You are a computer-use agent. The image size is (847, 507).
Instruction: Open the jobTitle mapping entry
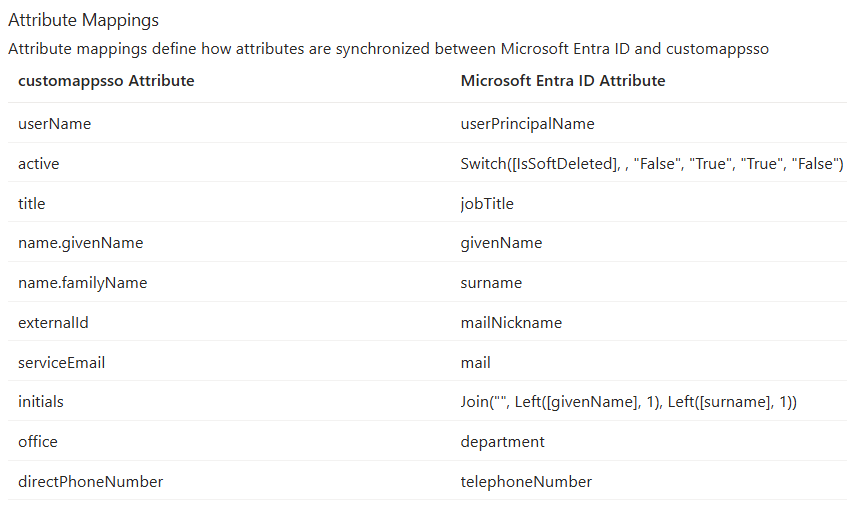[487, 204]
